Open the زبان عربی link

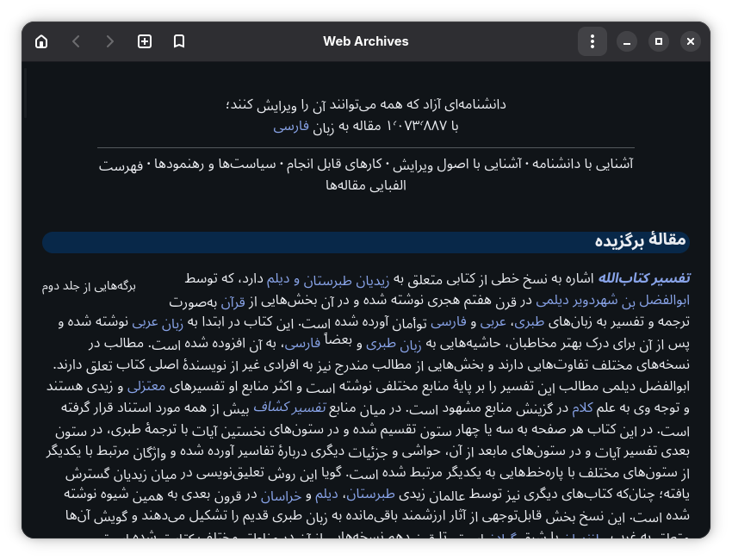(x=158, y=323)
